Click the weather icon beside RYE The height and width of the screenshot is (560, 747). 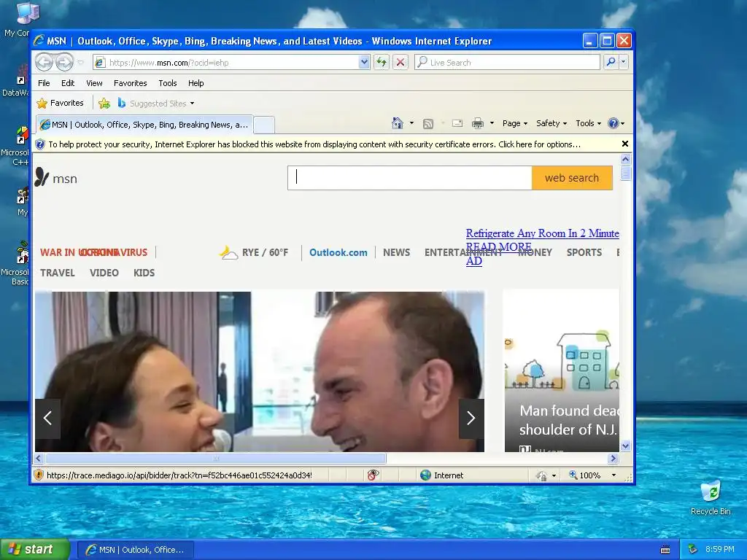point(228,252)
